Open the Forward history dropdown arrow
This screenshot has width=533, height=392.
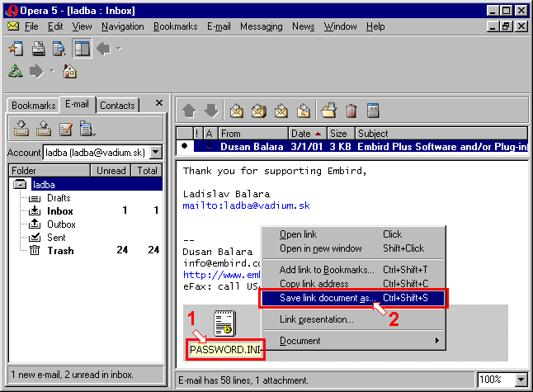(52, 71)
